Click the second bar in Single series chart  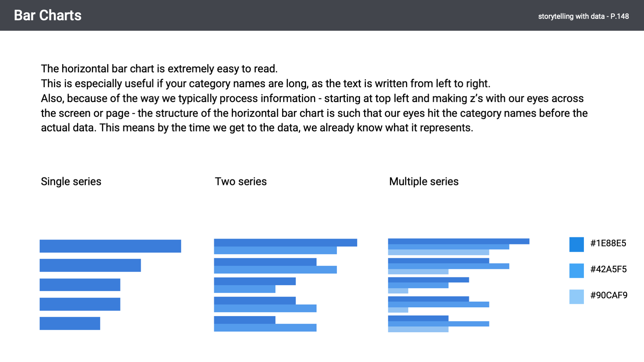pos(90,265)
